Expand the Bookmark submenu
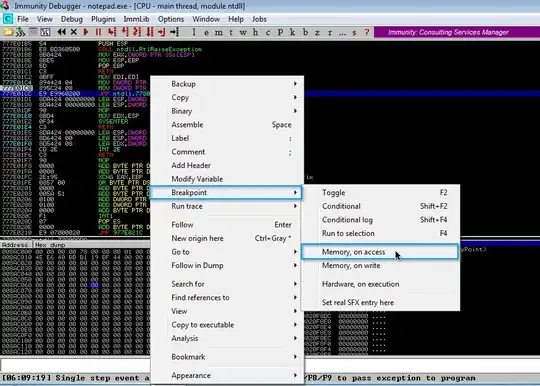540x386 pixels. click(227, 357)
